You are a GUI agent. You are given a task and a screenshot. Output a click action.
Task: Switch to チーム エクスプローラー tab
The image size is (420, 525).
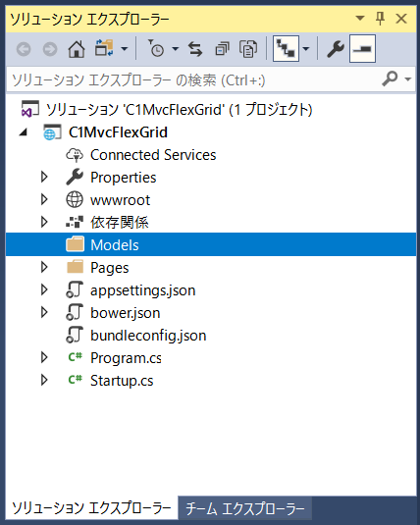point(244,508)
